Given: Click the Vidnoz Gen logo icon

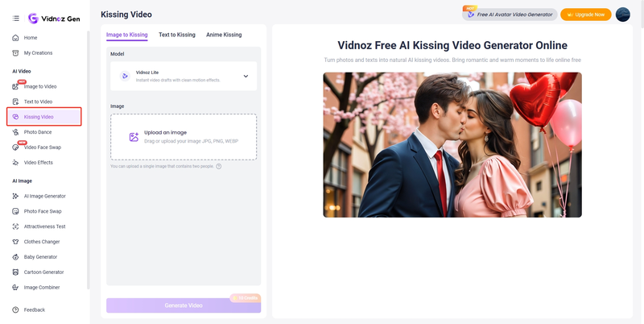Looking at the screenshot, I should (x=33, y=19).
